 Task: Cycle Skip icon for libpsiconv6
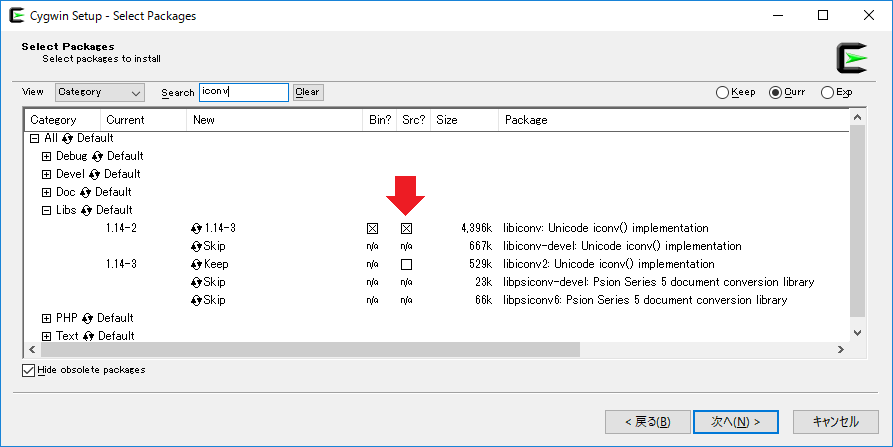(x=196, y=300)
